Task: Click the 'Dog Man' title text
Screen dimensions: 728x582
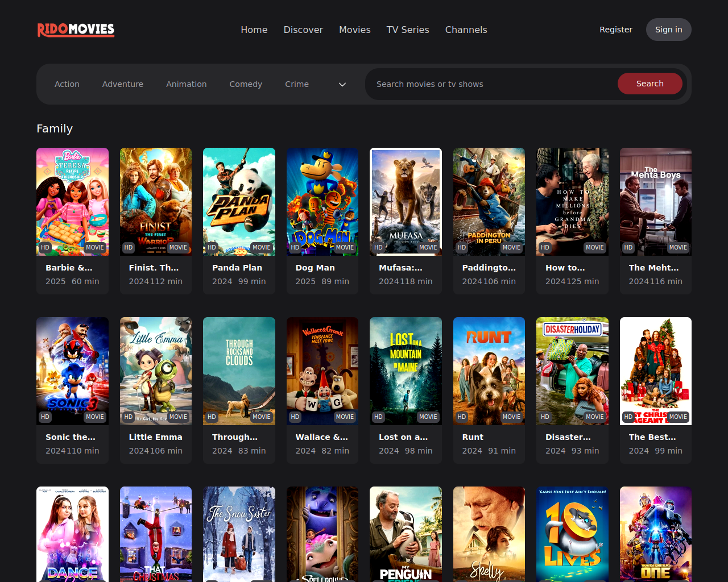Action: (x=315, y=268)
